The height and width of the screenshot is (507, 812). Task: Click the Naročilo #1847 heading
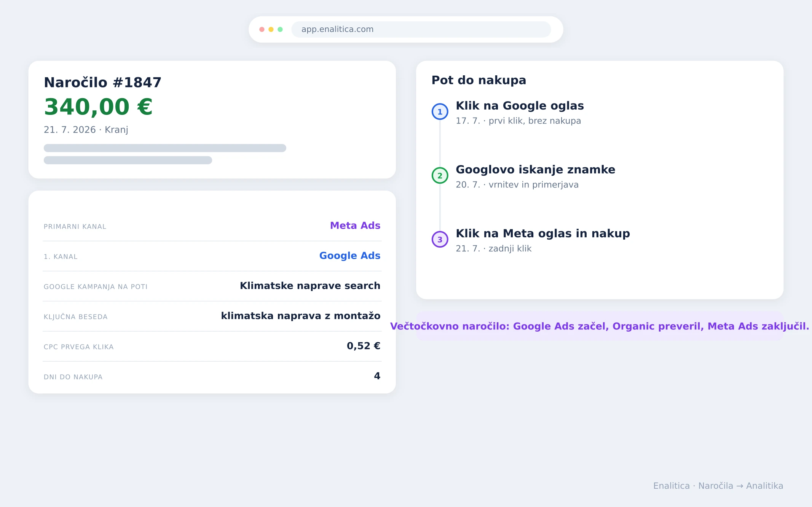(x=103, y=83)
